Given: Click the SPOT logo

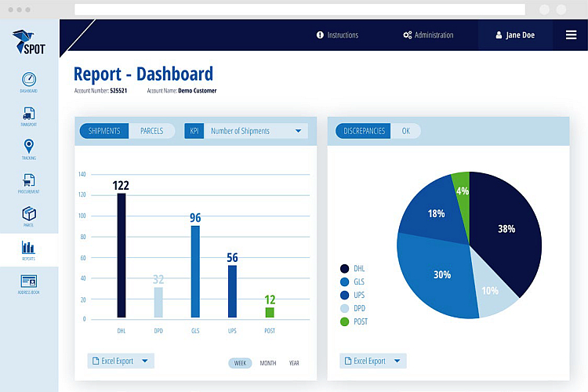Looking at the screenshot, I should tap(29, 42).
